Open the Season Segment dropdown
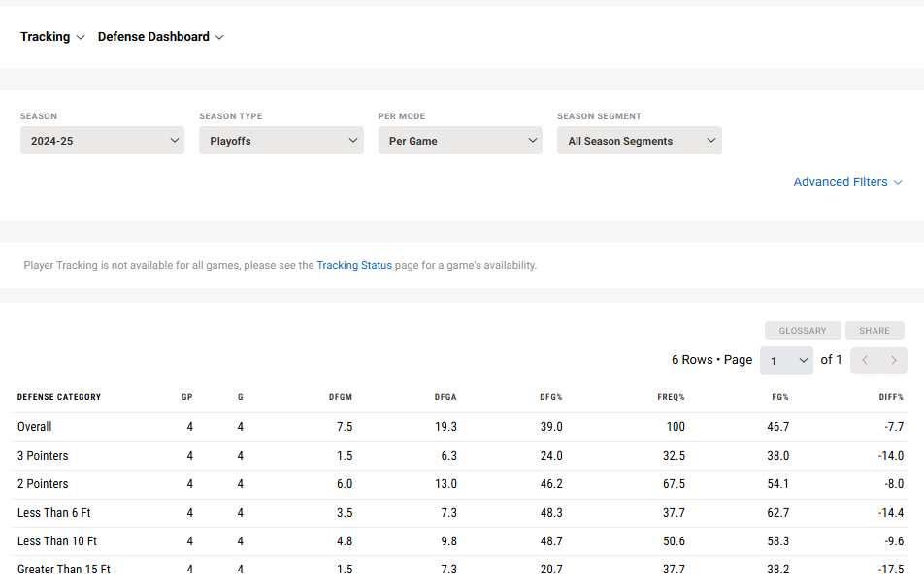 [639, 141]
